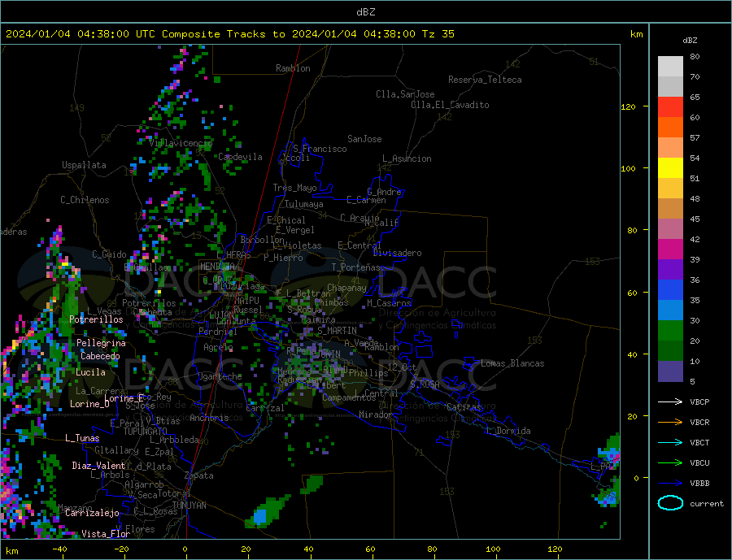The height and width of the screenshot is (560, 732).
Task: Click the 'Capdevila' place label
Action: [240, 157]
